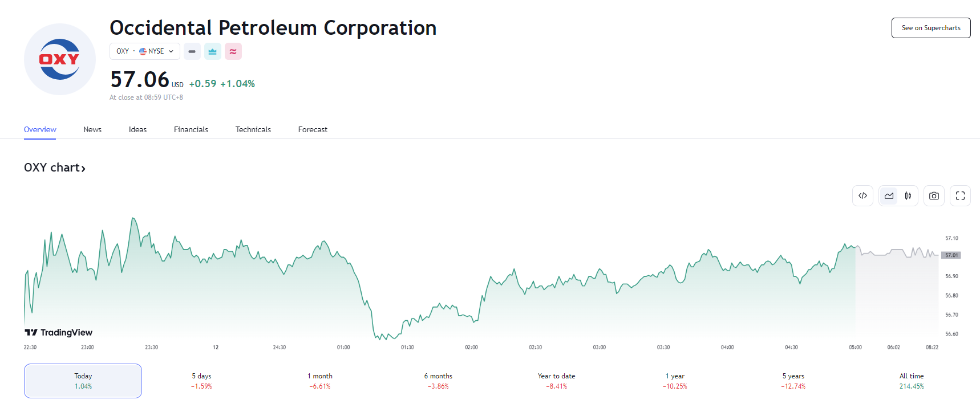This screenshot has height=412, width=980.
Task: Click the 05:00 time axis label
Action: pyautogui.click(x=855, y=347)
